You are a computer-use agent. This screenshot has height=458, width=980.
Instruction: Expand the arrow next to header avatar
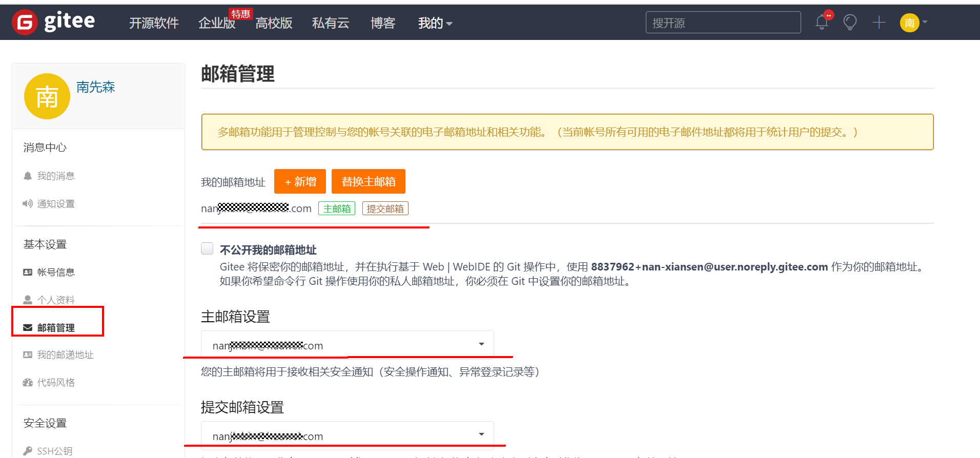click(x=925, y=22)
